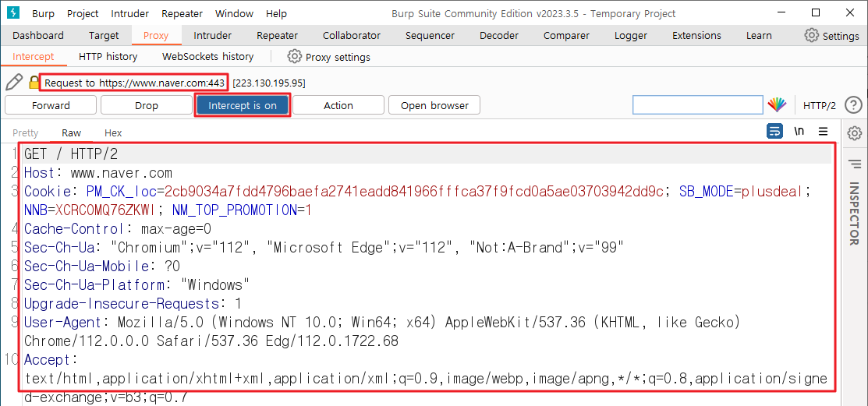Open the Help menu
The image size is (868, 406).
pos(276,13)
